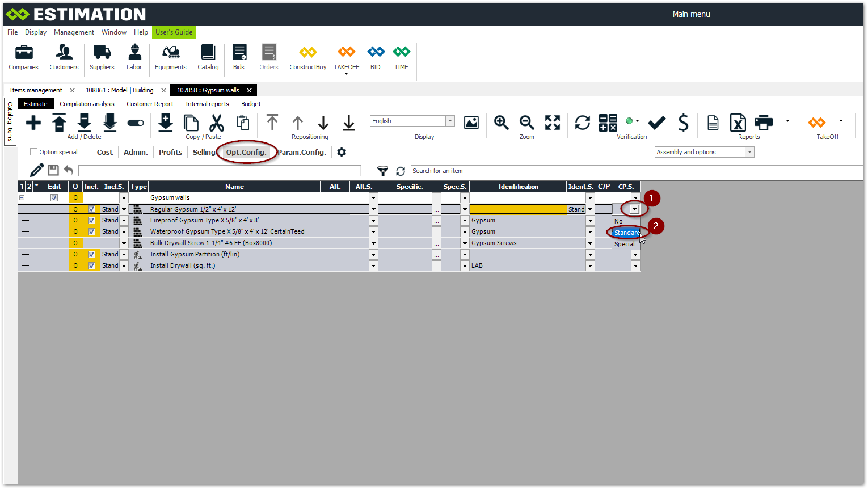Collapse the Gypsum walls tree node
This screenshot has width=868, height=489.
pos(22,198)
